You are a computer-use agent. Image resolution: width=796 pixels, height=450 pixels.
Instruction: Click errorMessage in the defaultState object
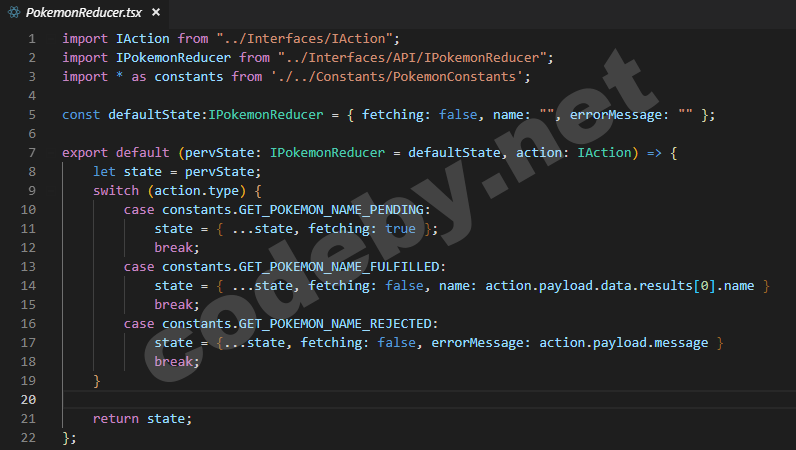(615, 115)
